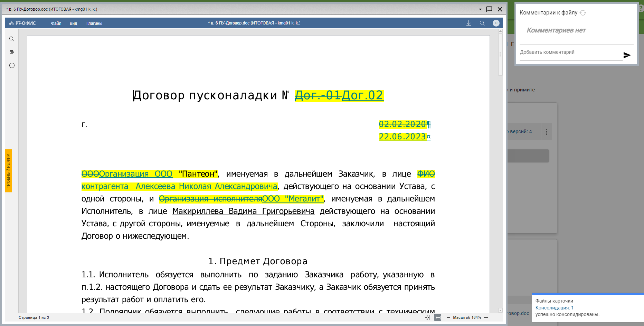644x326 pixels.
Task: Open the Файл menu
Action: tap(56, 23)
